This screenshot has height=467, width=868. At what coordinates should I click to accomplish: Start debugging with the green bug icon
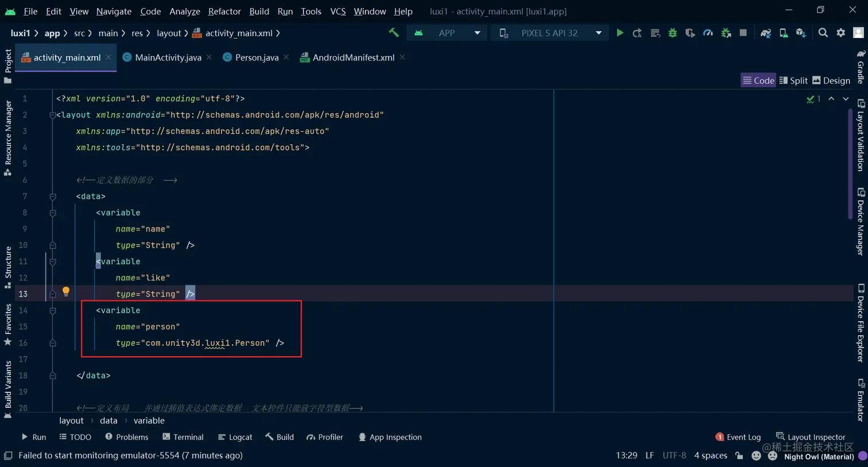[673, 33]
